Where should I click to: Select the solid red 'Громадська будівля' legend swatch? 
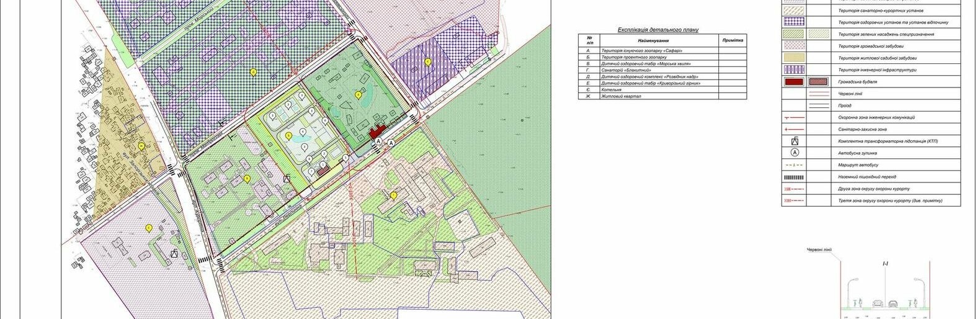pyautogui.click(x=793, y=82)
